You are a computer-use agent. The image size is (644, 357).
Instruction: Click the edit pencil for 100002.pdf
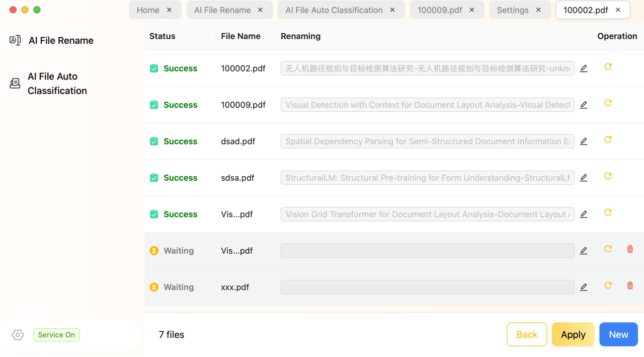584,68
